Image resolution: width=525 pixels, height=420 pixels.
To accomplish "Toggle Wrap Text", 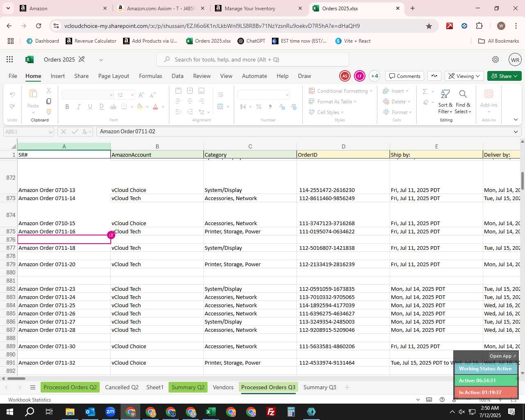I will coord(221,95).
